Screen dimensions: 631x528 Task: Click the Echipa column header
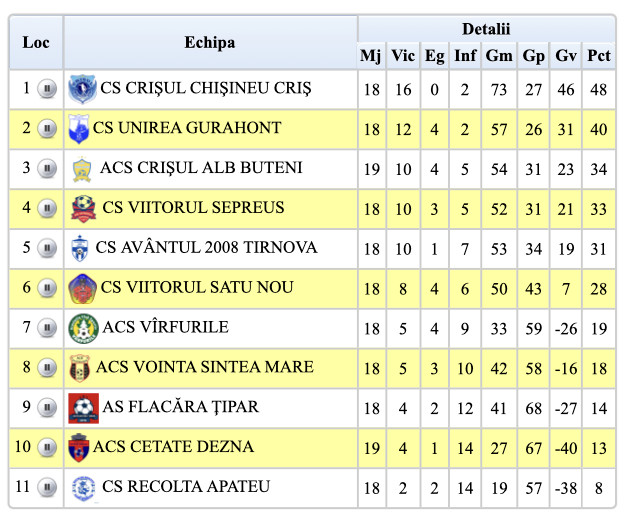[x=210, y=42]
